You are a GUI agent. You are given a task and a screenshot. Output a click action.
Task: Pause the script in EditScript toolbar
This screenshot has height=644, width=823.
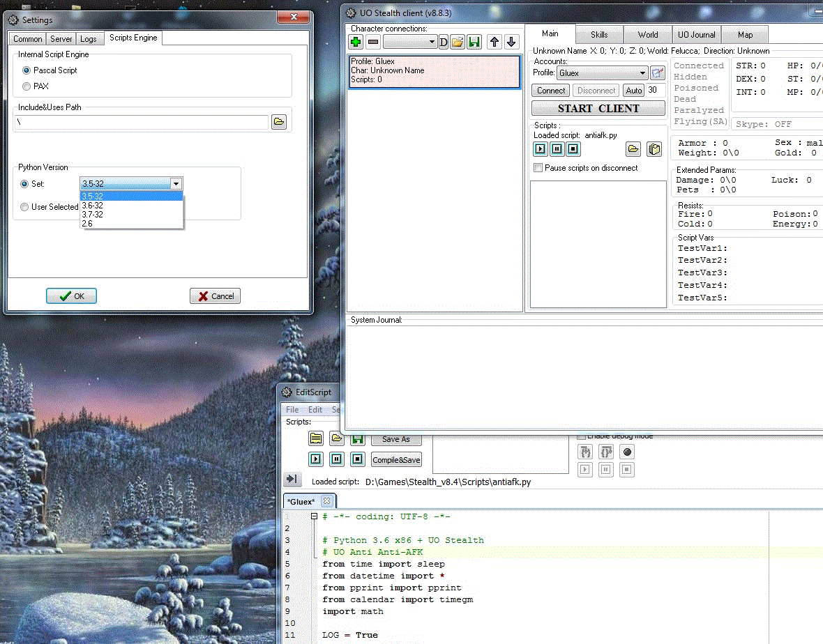[337, 459]
